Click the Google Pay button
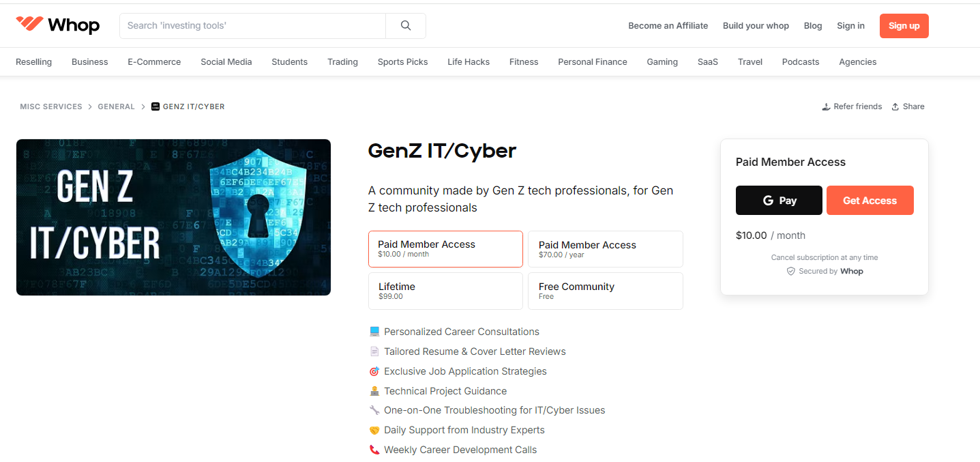The height and width of the screenshot is (462, 980). click(779, 201)
